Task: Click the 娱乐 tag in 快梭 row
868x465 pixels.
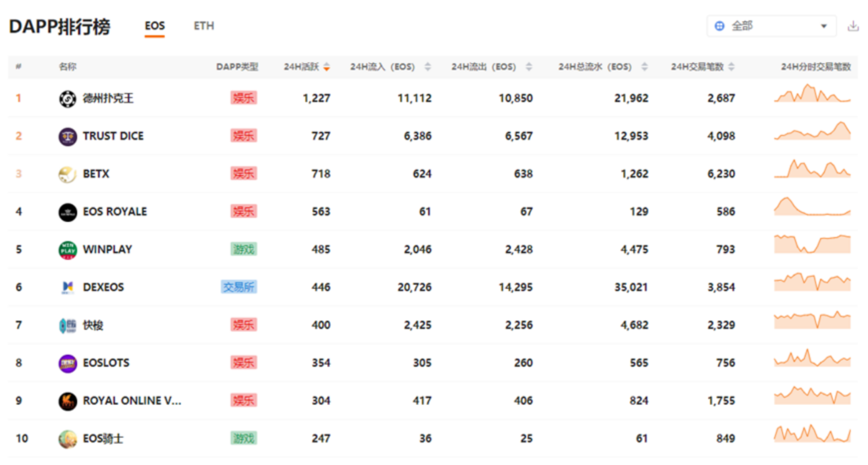Action: [243, 325]
